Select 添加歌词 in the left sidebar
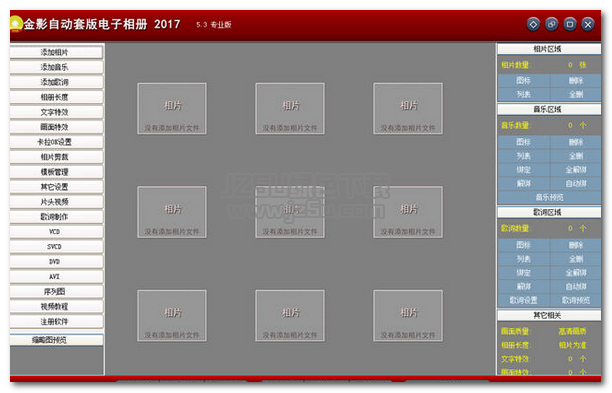The width and height of the screenshot is (612, 393). [56, 82]
